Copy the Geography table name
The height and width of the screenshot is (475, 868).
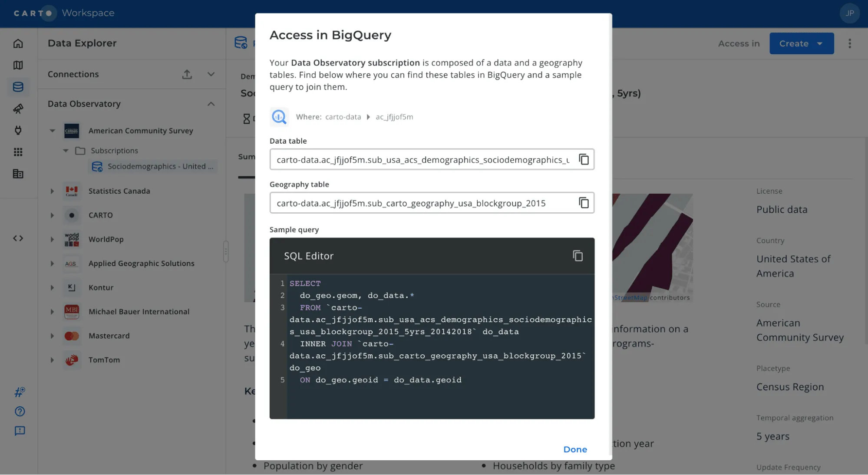[x=584, y=203]
